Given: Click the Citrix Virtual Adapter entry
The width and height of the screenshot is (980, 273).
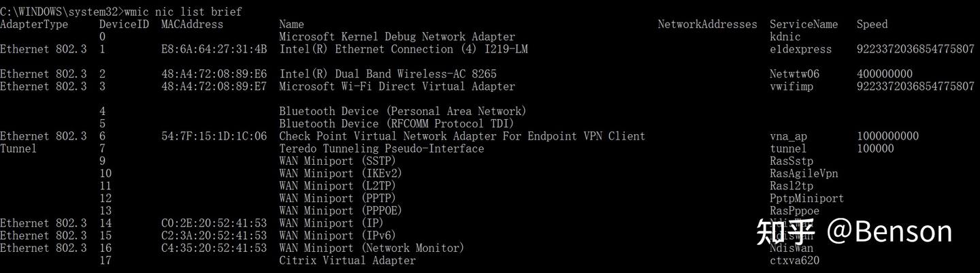Looking at the screenshot, I should (347, 260).
